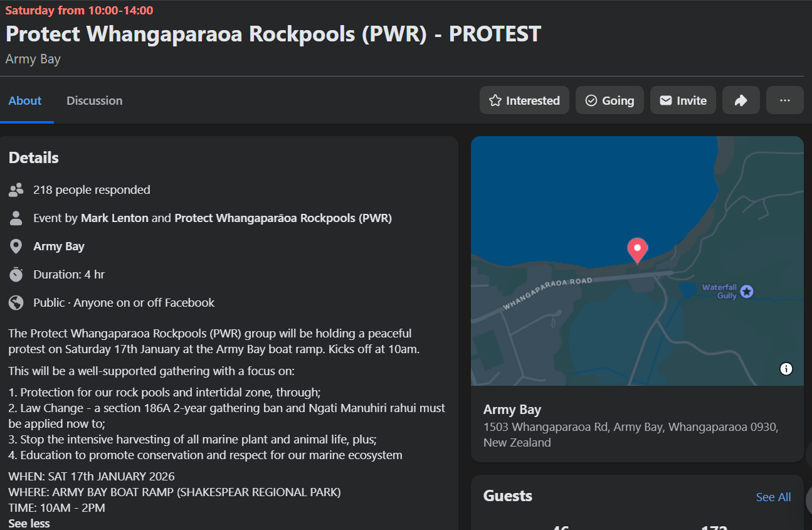Image resolution: width=812 pixels, height=530 pixels.
Task: Click the 'Army Bay' heading under the map
Action: click(x=512, y=410)
